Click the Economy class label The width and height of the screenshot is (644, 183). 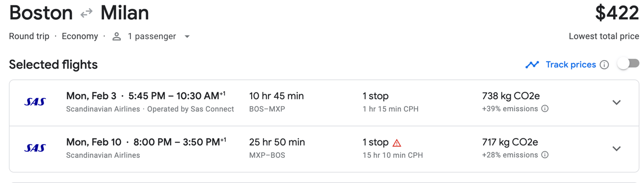[x=80, y=36]
